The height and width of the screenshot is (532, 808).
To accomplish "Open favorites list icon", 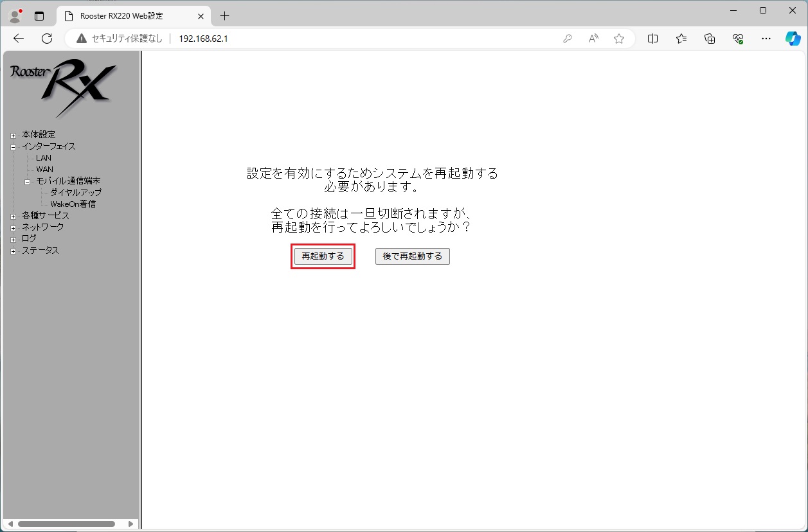I will pos(681,39).
